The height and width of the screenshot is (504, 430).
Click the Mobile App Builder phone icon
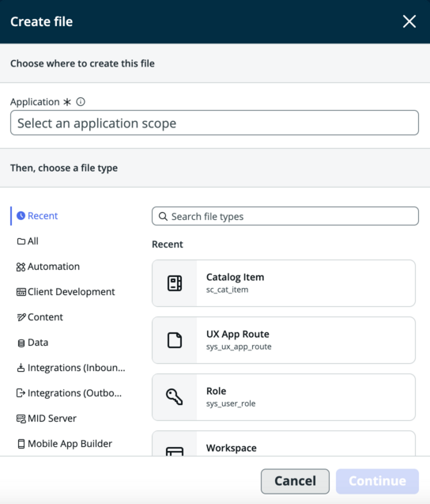point(21,444)
